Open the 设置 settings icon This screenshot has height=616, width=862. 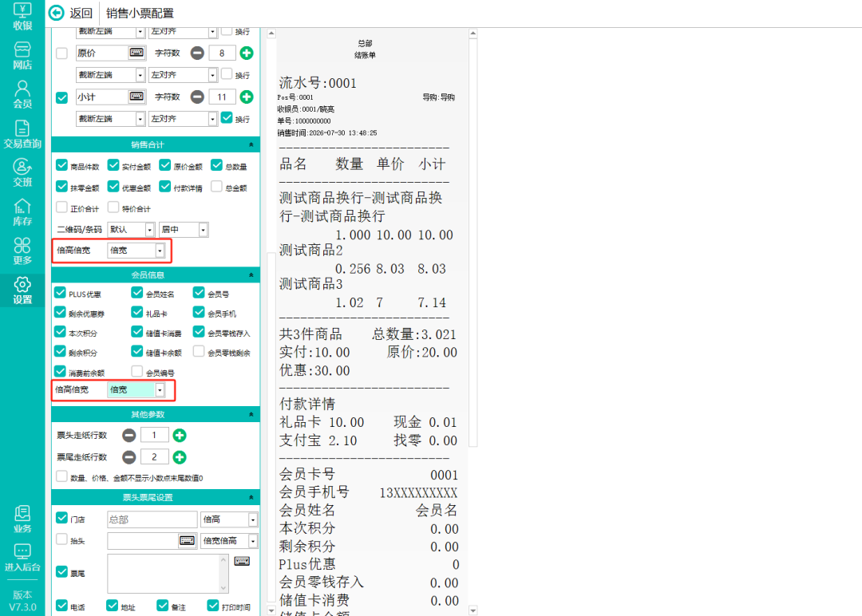click(22, 290)
